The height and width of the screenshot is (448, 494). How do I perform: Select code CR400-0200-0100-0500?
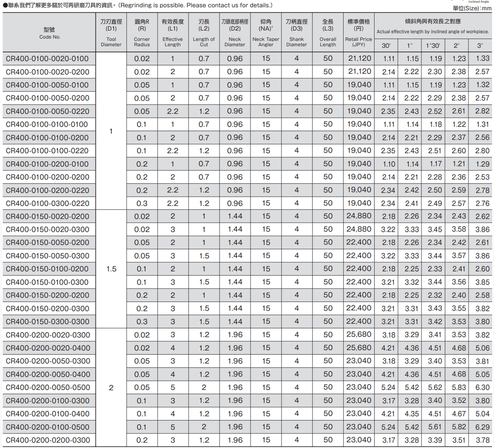click(x=48, y=427)
